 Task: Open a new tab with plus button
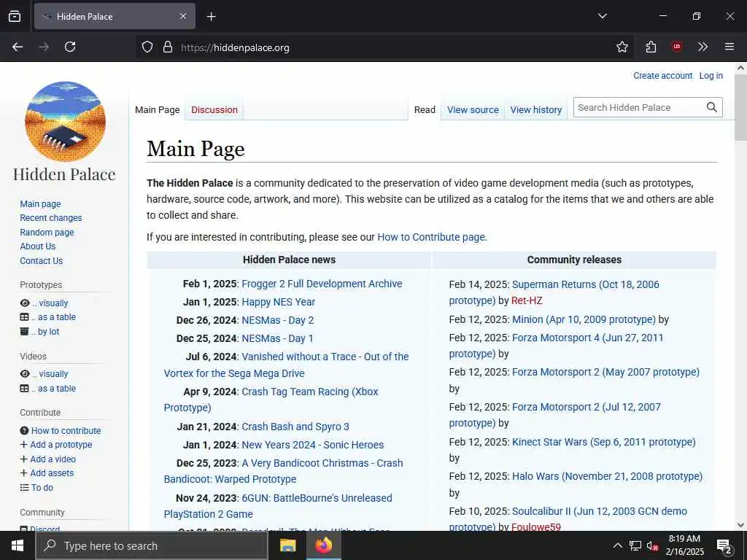pyautogui.click(x=212, y=17)
